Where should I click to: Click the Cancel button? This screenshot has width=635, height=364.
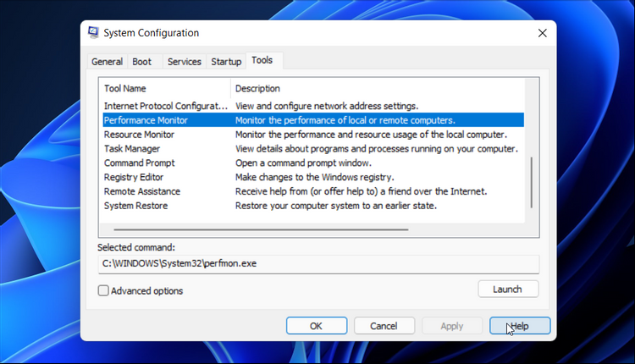tap(384, 326)
